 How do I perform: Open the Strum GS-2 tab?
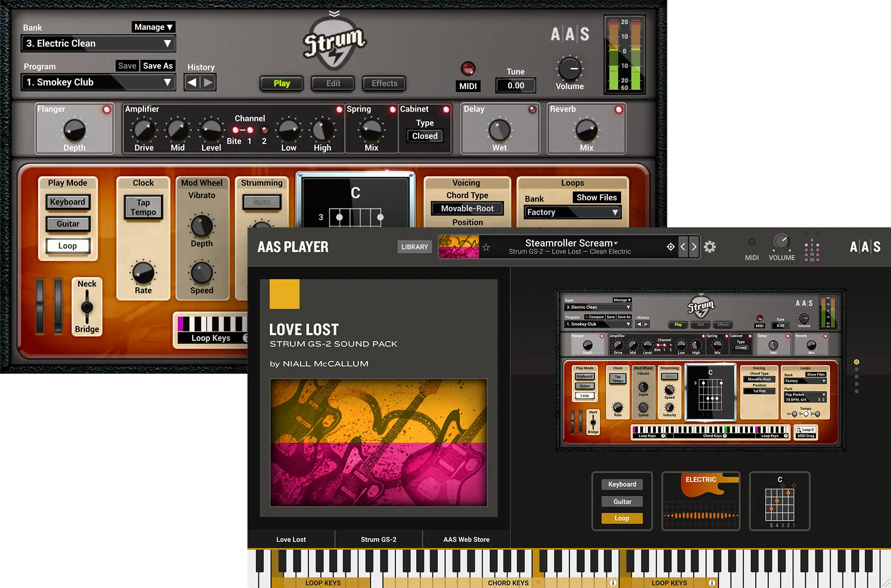point(379,539)
